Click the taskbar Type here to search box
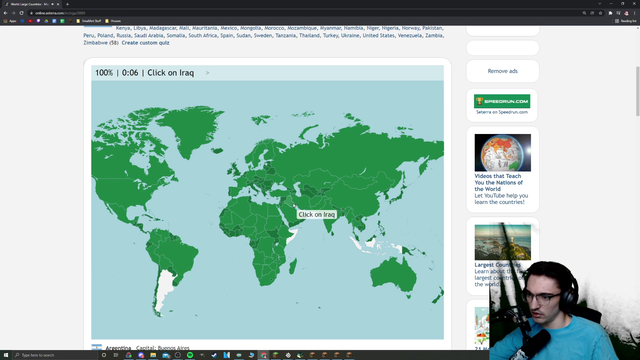 tap(55, 355)
